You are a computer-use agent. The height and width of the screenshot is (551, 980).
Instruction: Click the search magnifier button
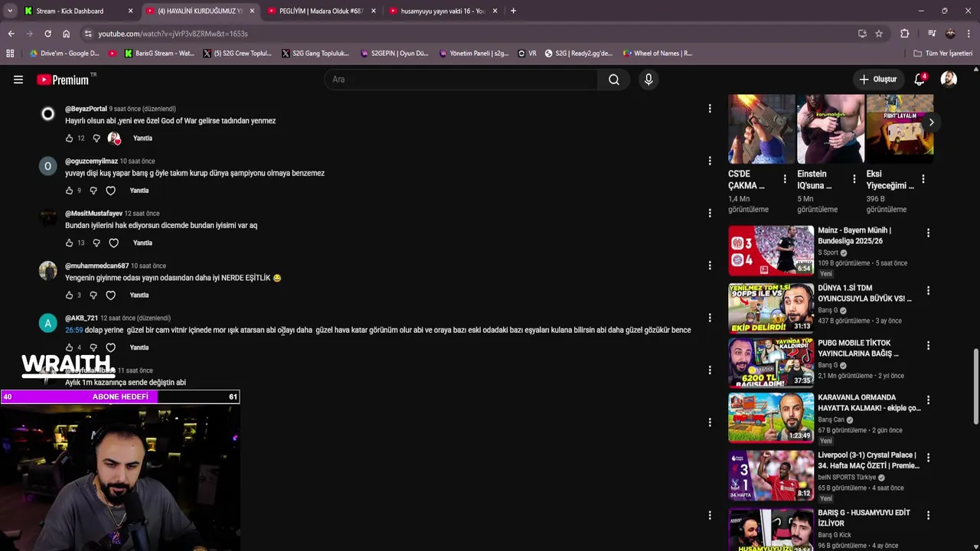click(x=614, y=80)
